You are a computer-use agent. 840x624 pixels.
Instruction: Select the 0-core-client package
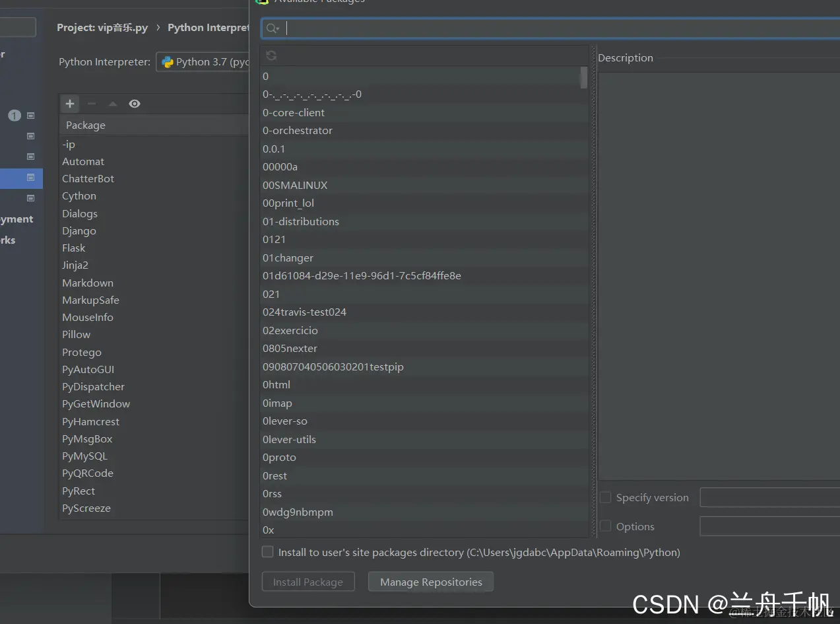(424, 112)
